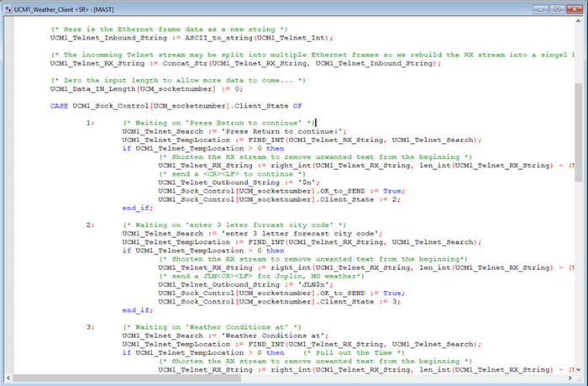Image resolution: width=588 pixels, height=386 pixels.
Task: Click the vertical scrollbar down arrow
Action: 578,369
